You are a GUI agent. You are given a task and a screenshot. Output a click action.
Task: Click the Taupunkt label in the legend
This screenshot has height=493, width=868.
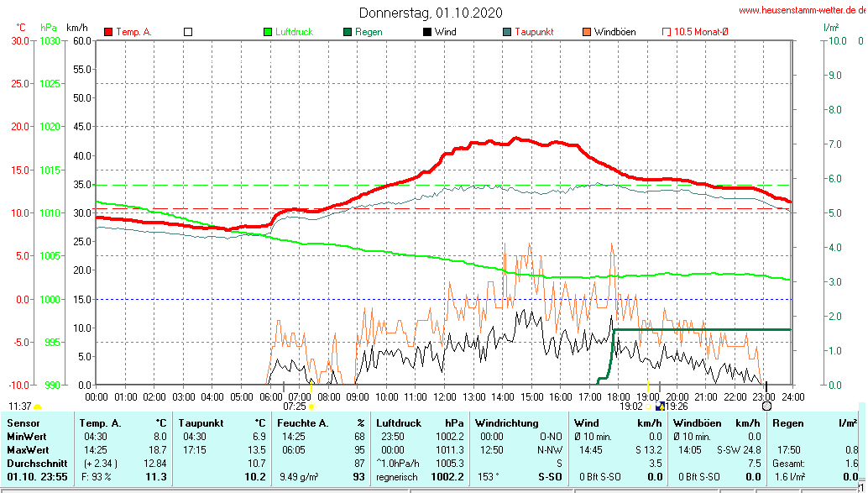[x=534, y=32]
